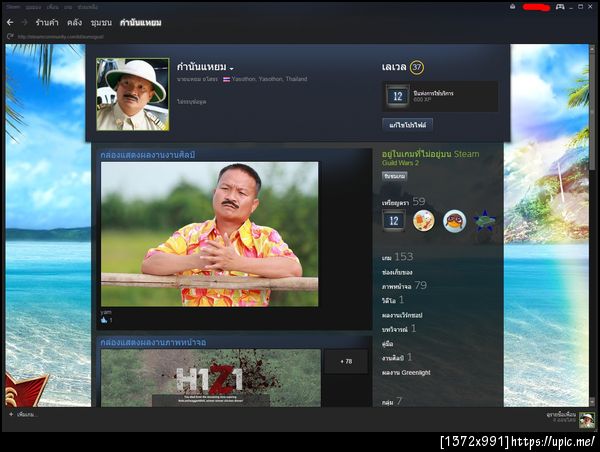Open the blue star turtle badge
600x452 pixels.
tap(484, 220)
